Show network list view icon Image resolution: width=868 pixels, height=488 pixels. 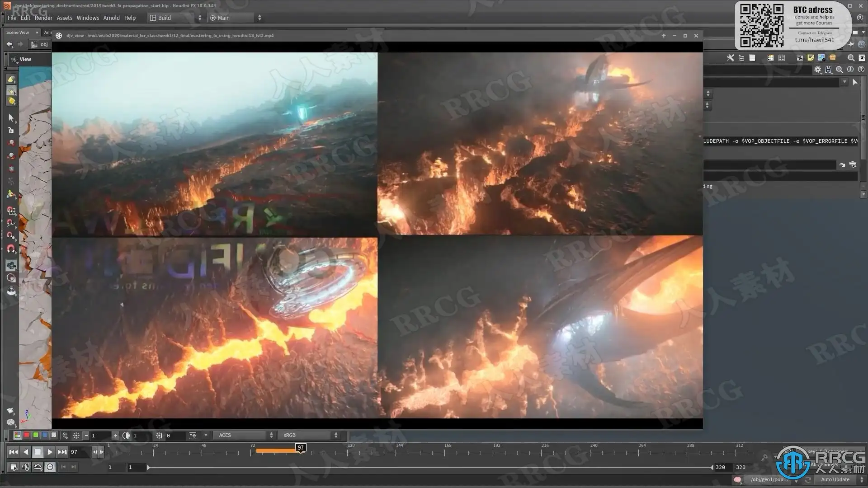pos(752,58)
